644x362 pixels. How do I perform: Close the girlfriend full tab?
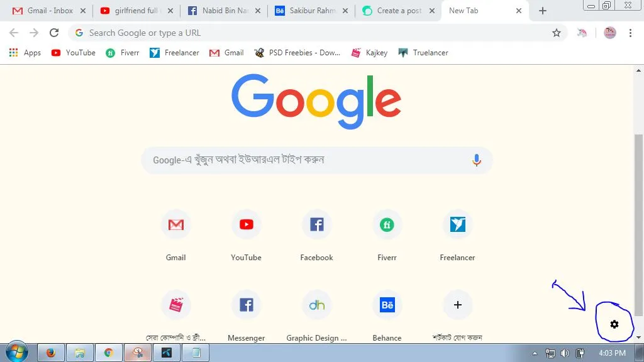pos(170,11)
